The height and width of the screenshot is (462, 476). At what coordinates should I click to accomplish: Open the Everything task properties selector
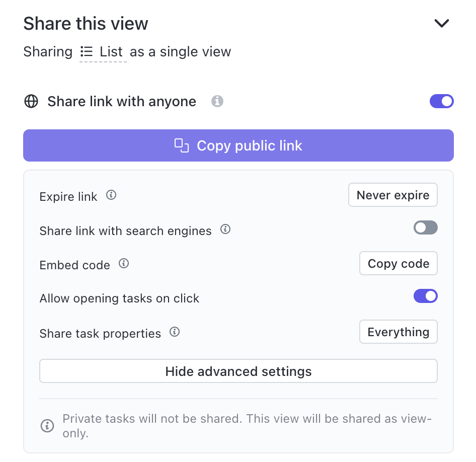pyautogui.click(x=398, y=332)
